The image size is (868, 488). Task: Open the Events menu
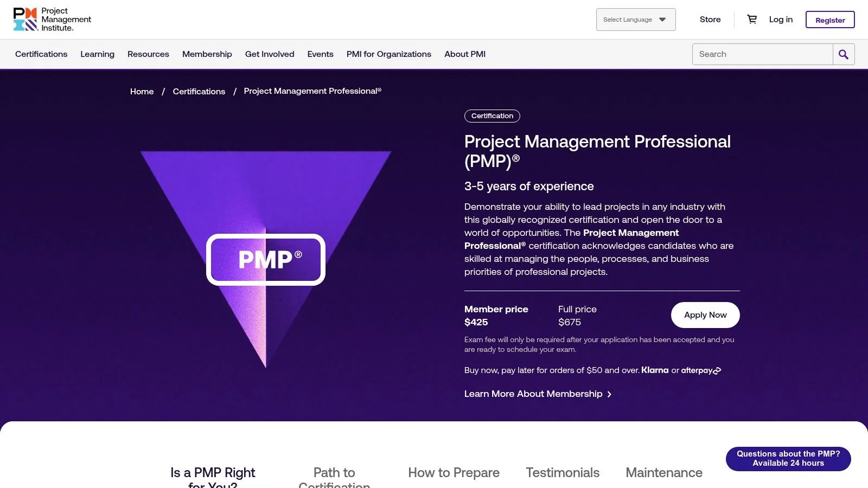point(321,54)
